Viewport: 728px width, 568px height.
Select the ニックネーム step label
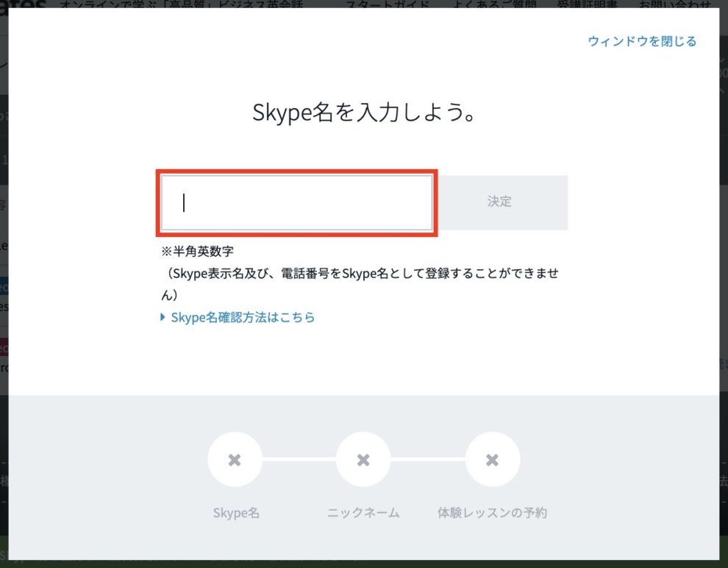click(x=363, y=513)
